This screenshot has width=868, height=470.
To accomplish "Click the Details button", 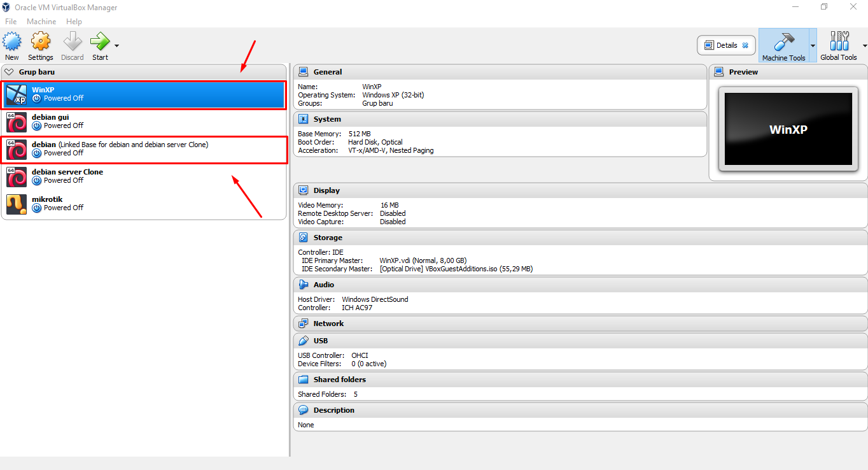I will [x=726, y=45].
